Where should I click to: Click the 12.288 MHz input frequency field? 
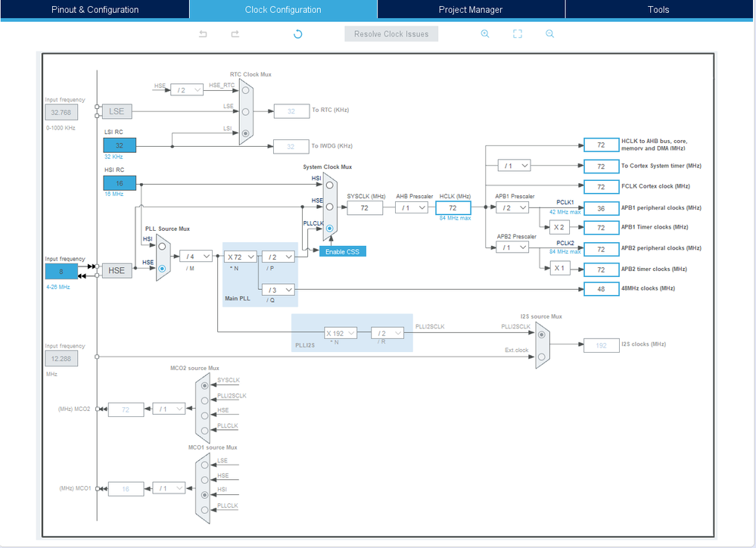(61, 359)
